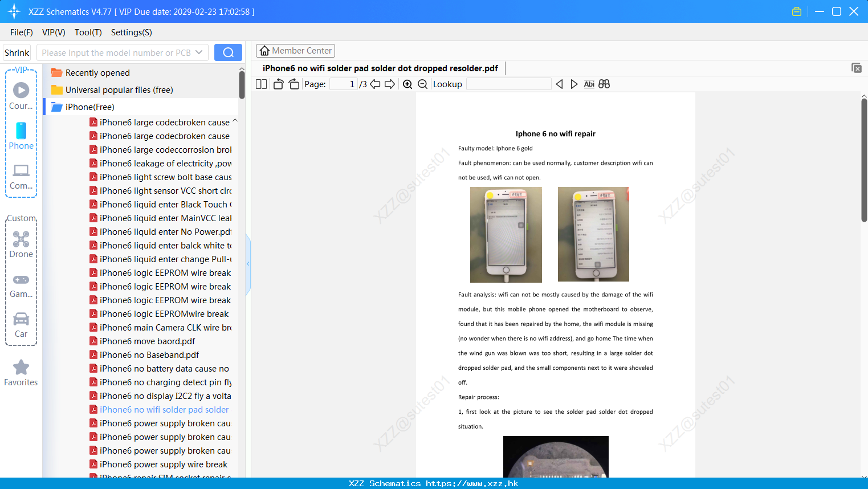Select the Computer category icon
Image resolution: width=868 pixels, height=489 pixels.
(x=21, y=176)
